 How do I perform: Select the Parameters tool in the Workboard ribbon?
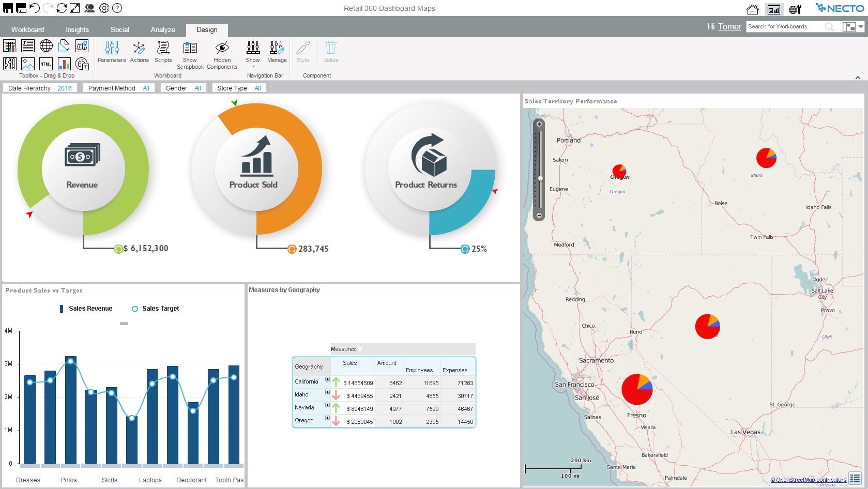pyautogui.click(x=112, y=52)
